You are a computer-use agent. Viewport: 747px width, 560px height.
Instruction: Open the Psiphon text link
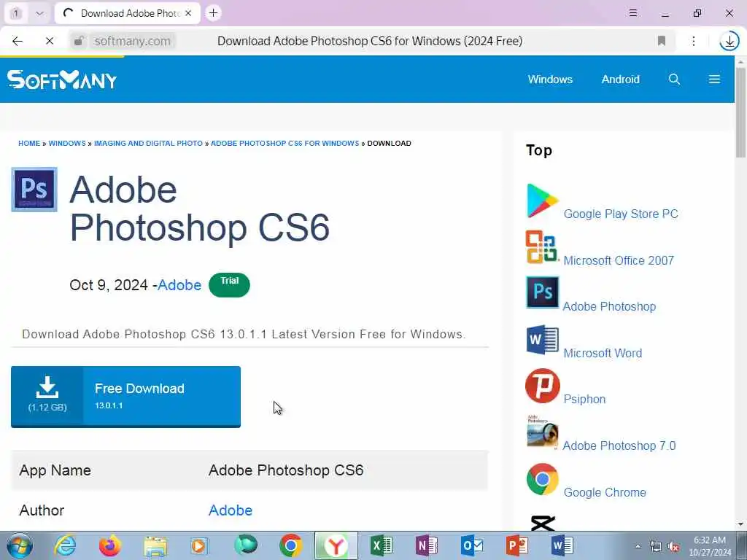[584, 399]
